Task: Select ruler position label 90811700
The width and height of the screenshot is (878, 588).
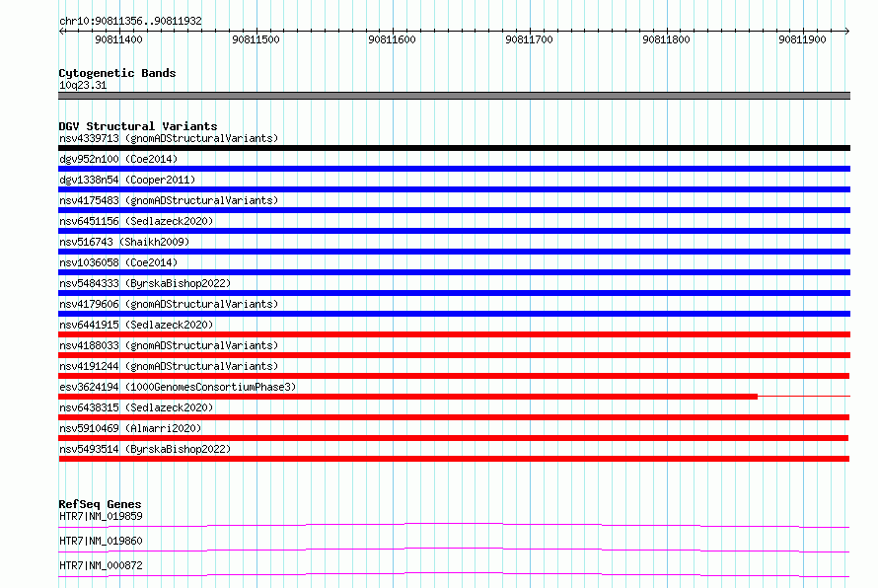Action: tap(529, 39)
